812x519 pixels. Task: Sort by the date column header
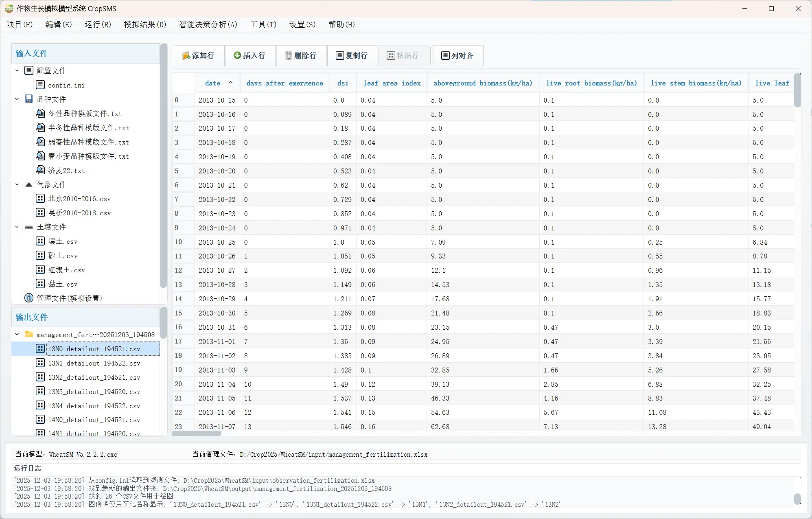point(212,83)
